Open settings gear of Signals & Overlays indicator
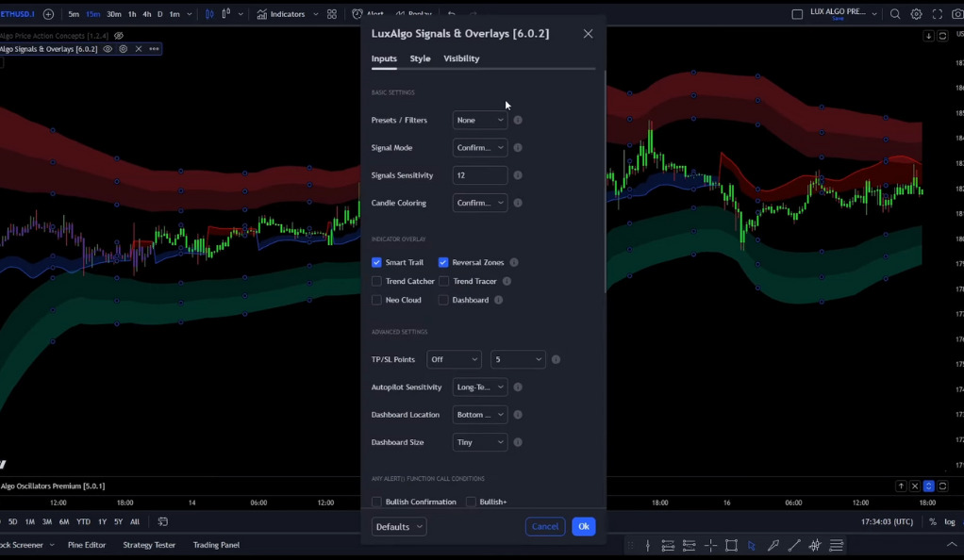This screenshot has width=964, height=560. point(123,49)
